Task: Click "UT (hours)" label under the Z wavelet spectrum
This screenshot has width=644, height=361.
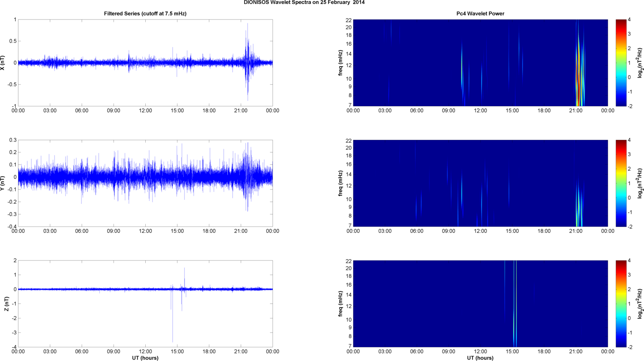Action: [x=480, y=358]
